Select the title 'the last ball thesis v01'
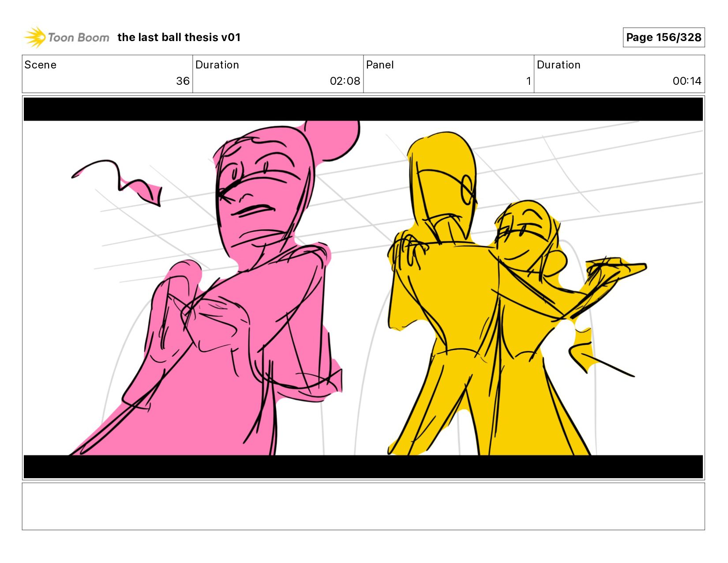728x563 pixels. [x=179, y=38]
